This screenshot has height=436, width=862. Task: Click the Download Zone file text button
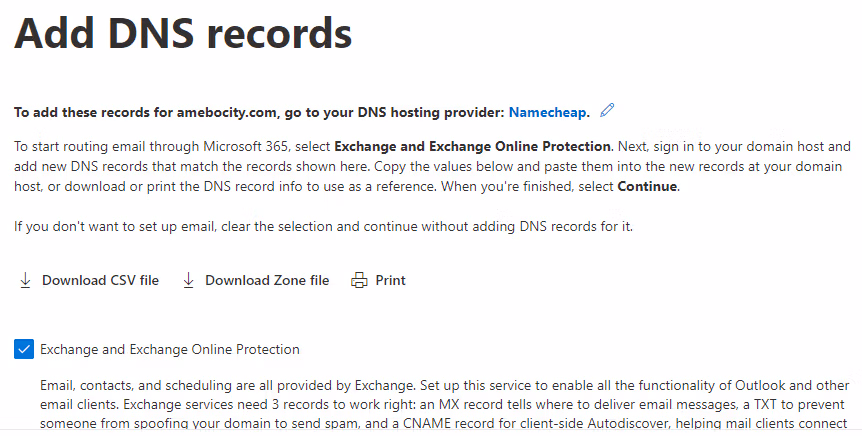(x=267, y=281)
